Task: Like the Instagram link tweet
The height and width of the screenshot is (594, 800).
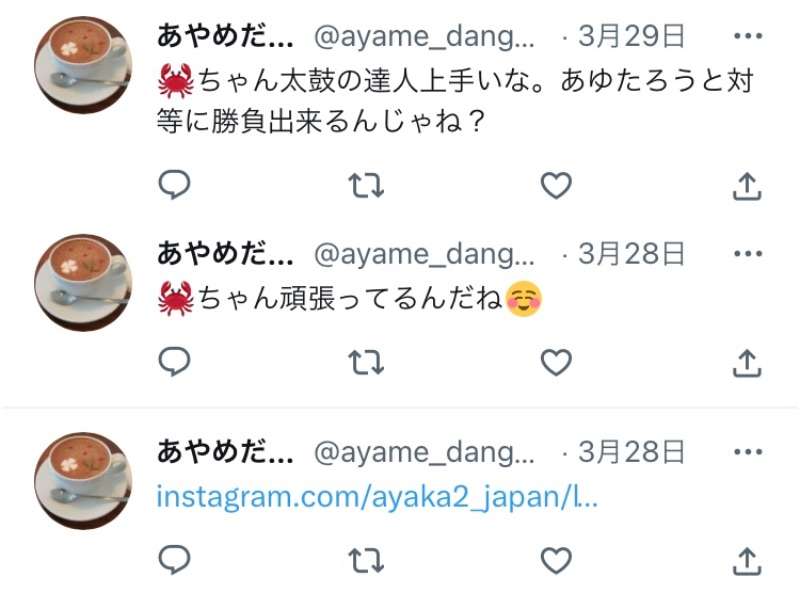Action: [556, 560]
